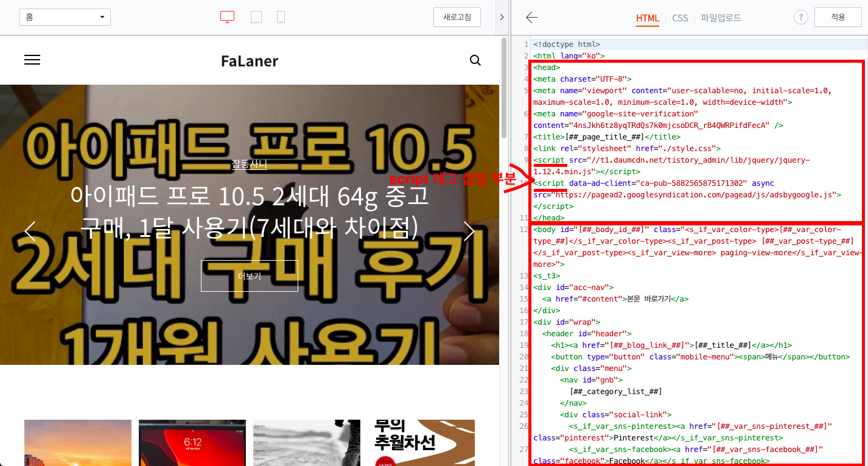Open the gray blanket post thumbnail

tap(307, 443)
